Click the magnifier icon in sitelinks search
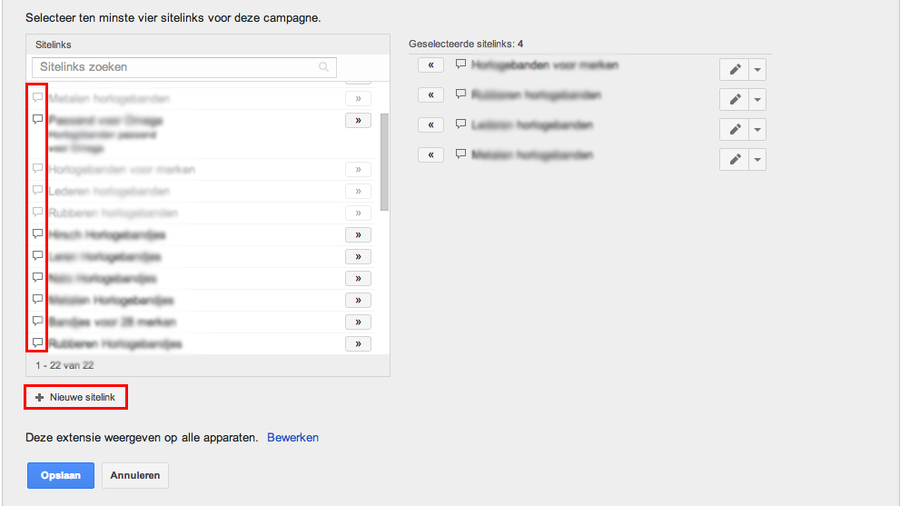 [324, 67]
